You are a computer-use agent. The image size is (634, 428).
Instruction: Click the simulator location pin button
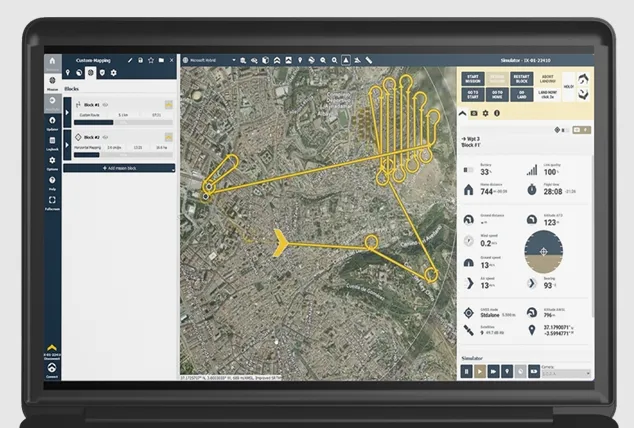(x=507, y=371)
